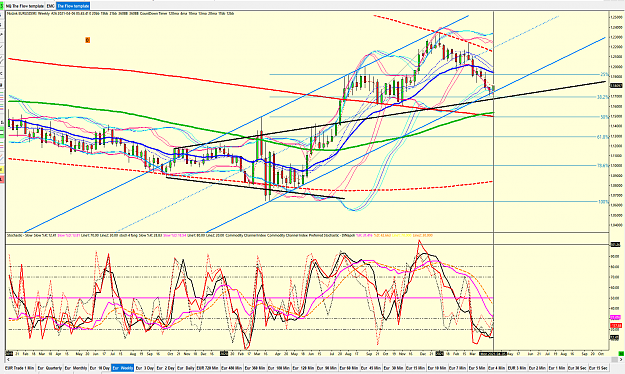Switch to Eur Quarterly chart tab
Screen dimensions: 625x374
click(50, 368)
